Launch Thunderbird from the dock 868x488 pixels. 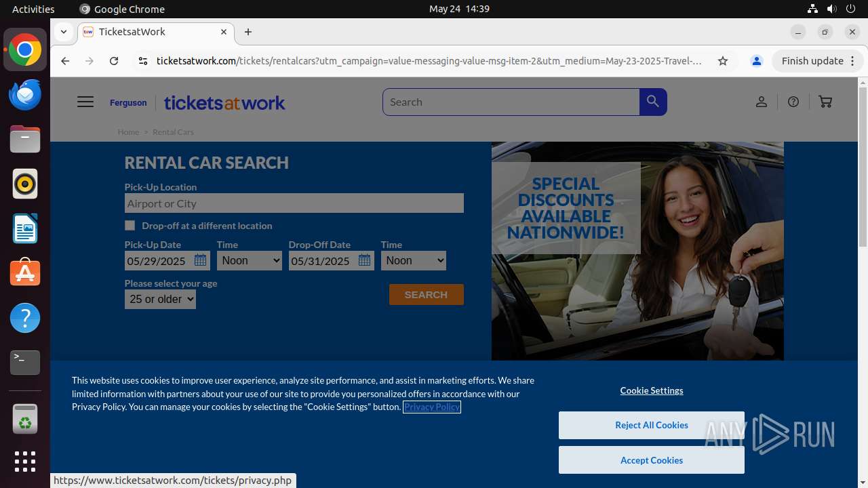coord(25,94)
